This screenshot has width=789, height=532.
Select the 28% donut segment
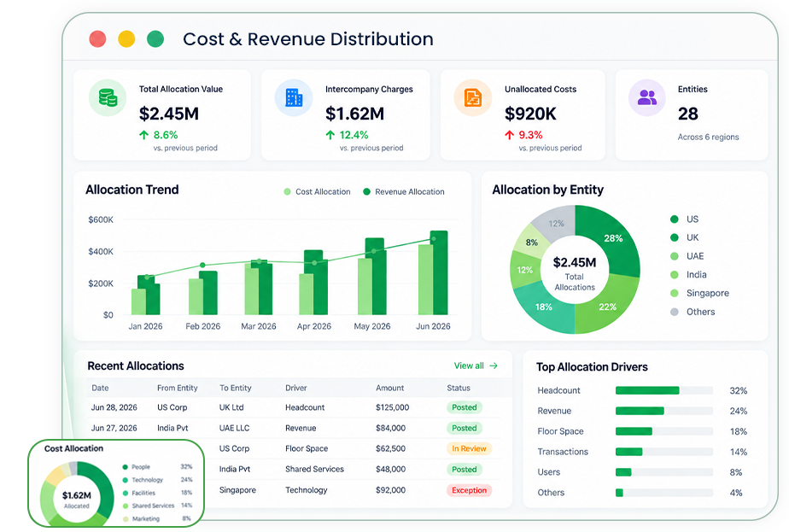(613, 238)
